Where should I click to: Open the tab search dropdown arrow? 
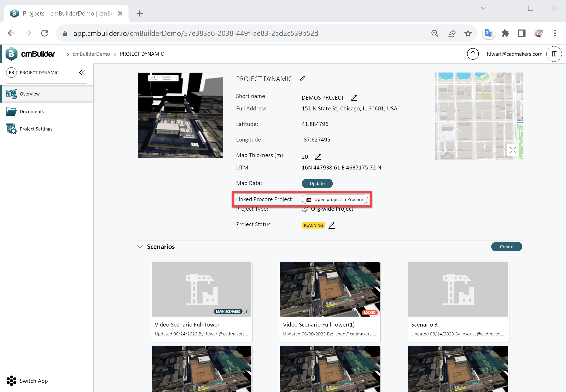(x=483, y=8)
